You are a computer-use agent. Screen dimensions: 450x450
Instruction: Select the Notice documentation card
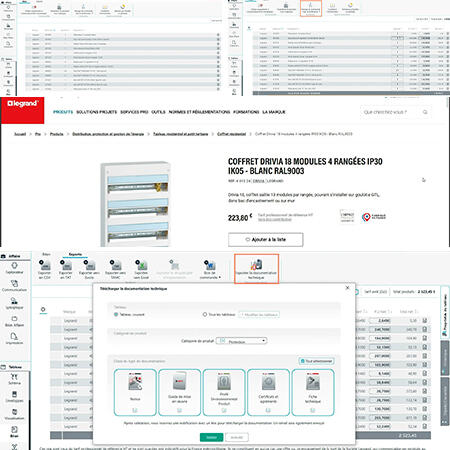[135, 392]
